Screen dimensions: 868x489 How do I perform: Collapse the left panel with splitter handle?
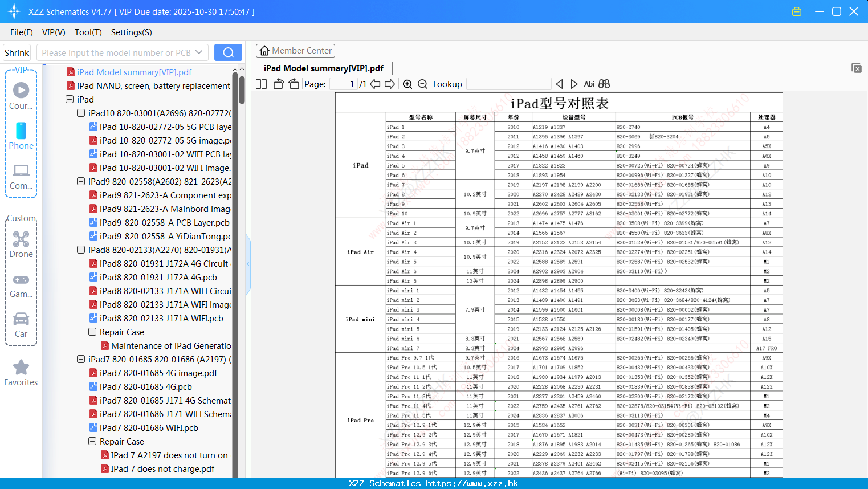click(248, 264)
